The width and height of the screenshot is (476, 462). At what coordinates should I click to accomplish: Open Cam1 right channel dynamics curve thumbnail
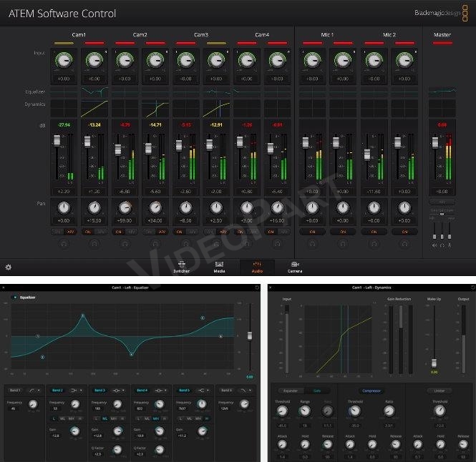point(94,108)
